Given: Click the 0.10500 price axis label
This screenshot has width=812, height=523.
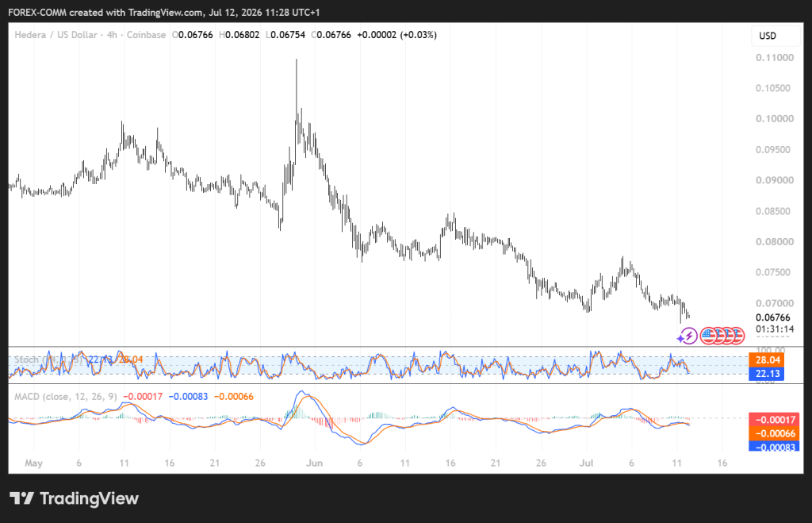Looking at the screenshot, I should tap(773, 88).
